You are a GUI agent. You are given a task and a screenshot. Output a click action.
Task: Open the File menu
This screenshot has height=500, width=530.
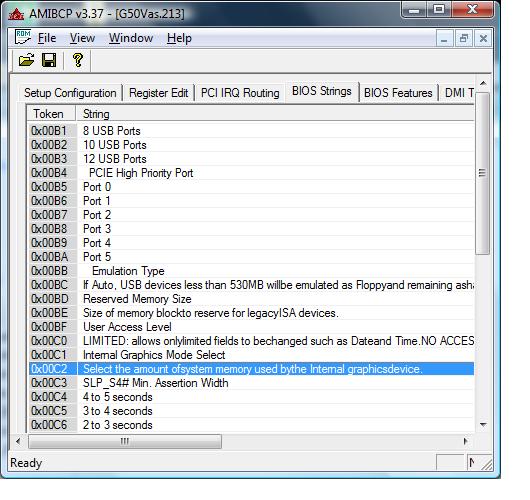pos(47,38)
